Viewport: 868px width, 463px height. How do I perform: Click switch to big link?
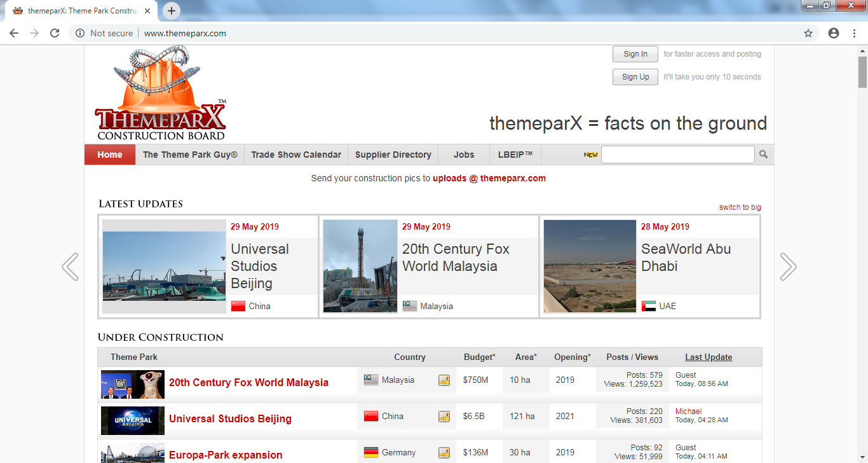740,207
